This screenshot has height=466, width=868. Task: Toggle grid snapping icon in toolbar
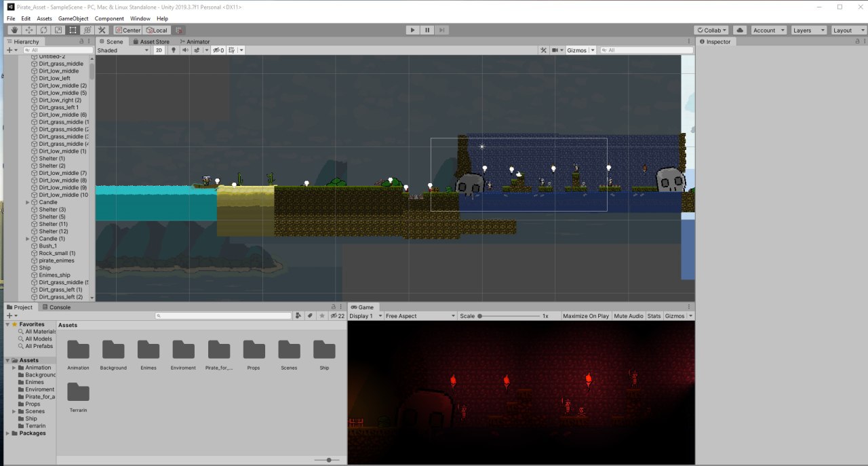(x=178, y=30)
